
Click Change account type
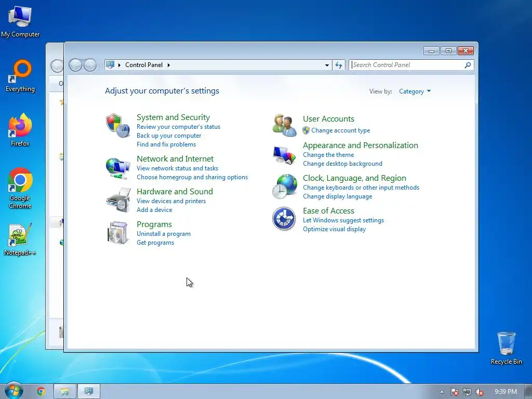(341, 130)
